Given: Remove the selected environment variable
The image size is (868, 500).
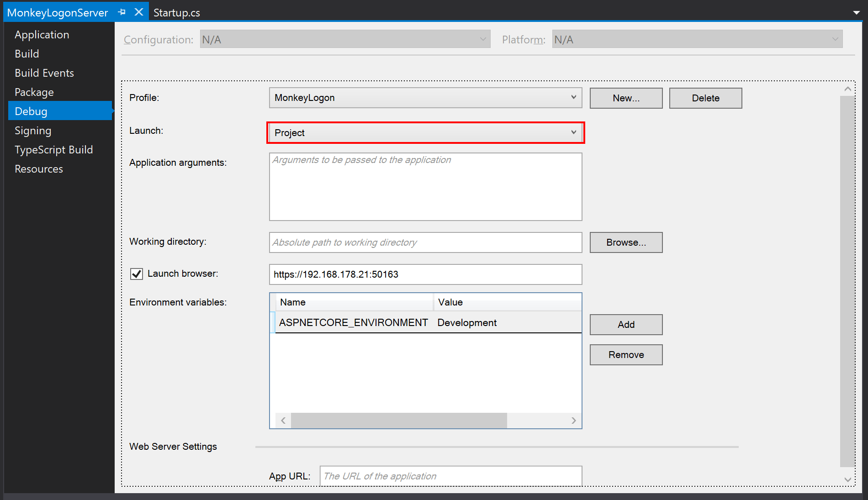Looking at the screenshot, I should coord(626,355).
